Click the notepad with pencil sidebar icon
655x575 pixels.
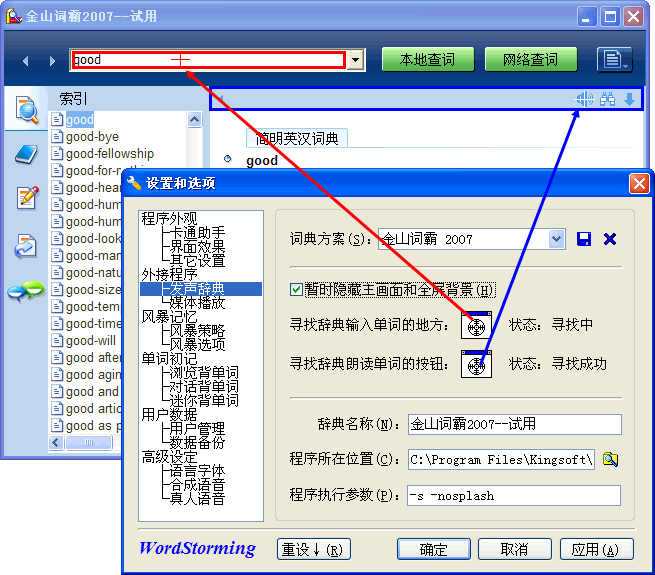tap(26, 198)
